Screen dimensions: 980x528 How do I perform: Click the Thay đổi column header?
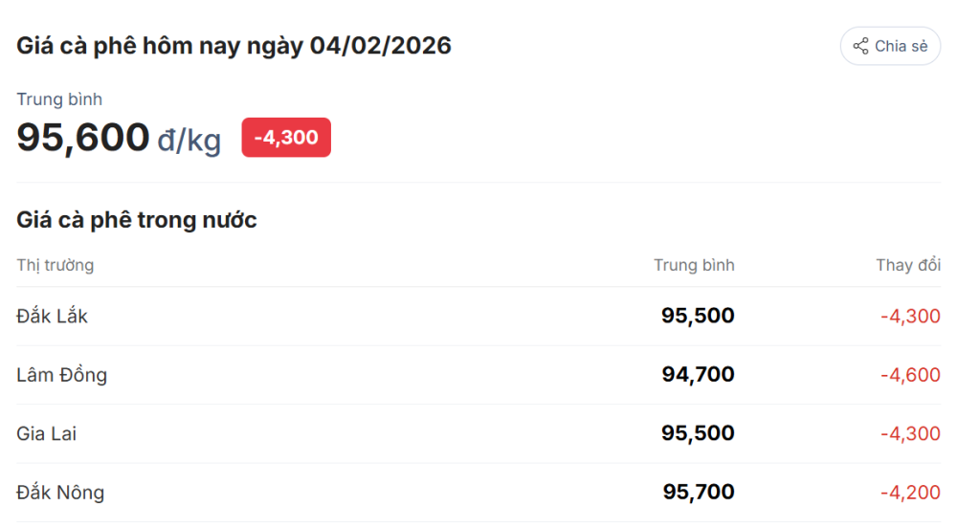(907, 265)
